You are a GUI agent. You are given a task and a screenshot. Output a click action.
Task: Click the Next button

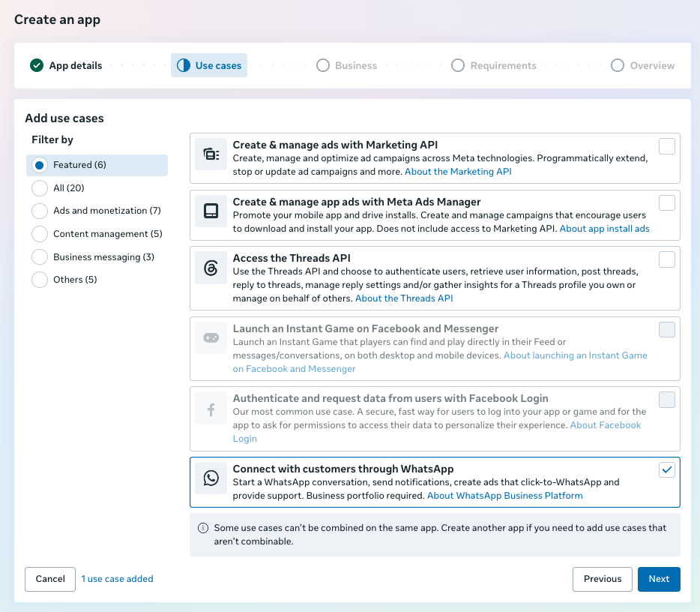click(659, 579)
